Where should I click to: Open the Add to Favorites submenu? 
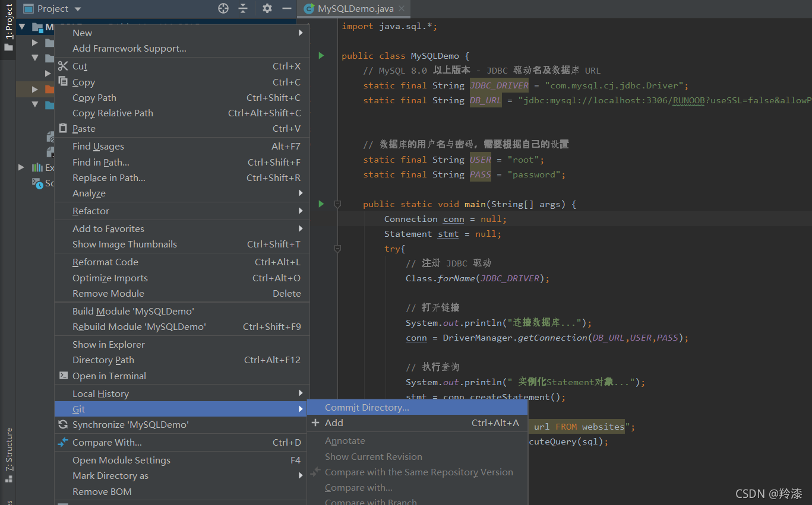click(182, 228)
